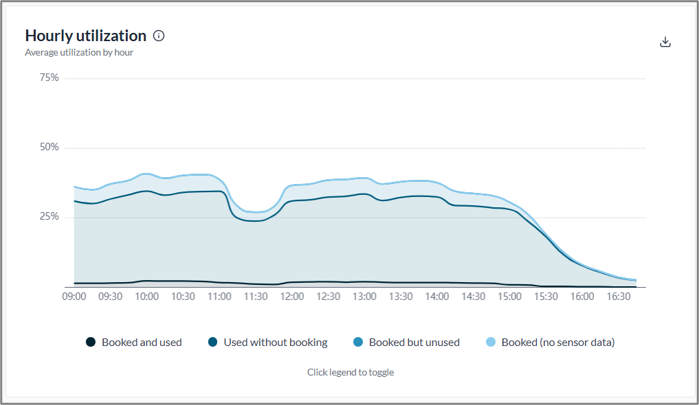The image size is (699, 405).
Task: Click the Hourly utilization title
Action: (x=86, y=36)
